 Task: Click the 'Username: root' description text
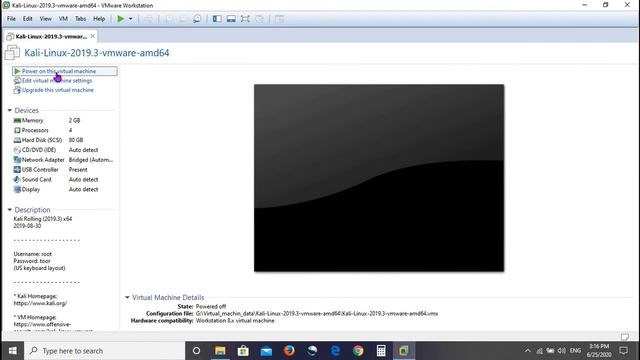pyautogui.click(x=33, y=254)
